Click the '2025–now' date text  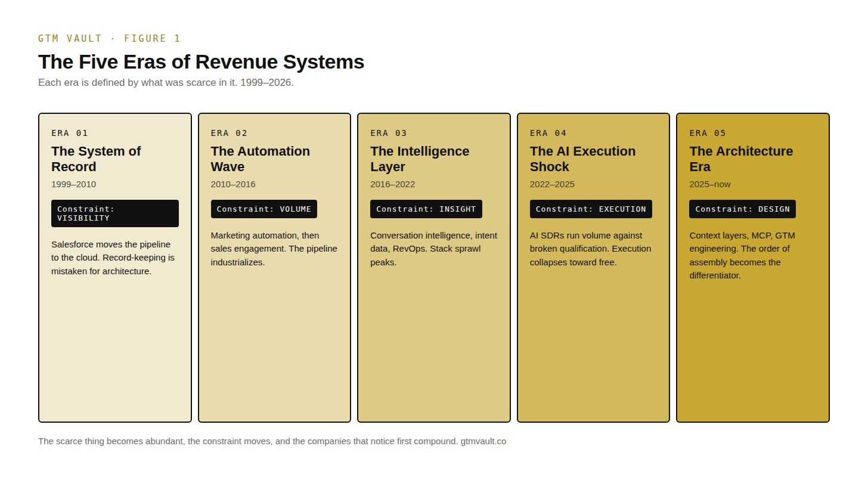[x=710, y=184]
